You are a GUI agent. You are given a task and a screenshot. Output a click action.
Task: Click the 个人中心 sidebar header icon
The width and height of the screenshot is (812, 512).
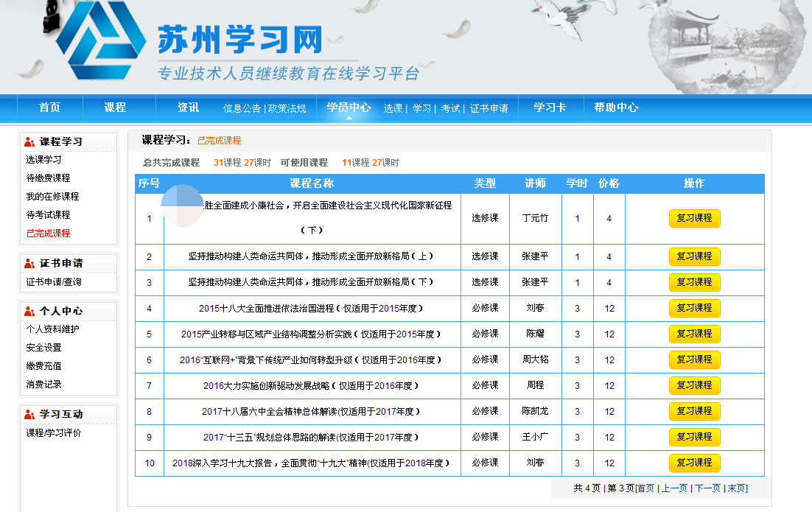[29, 311]
